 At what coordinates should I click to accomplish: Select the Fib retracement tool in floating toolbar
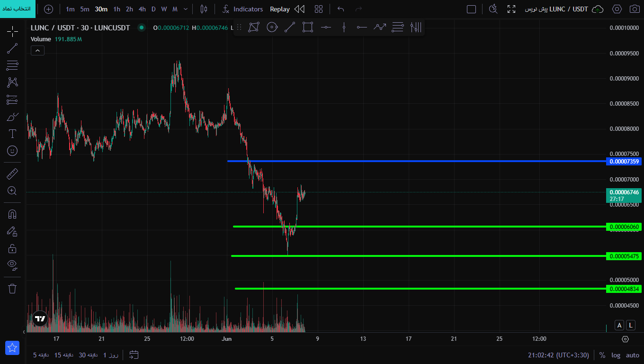point(398,27)
